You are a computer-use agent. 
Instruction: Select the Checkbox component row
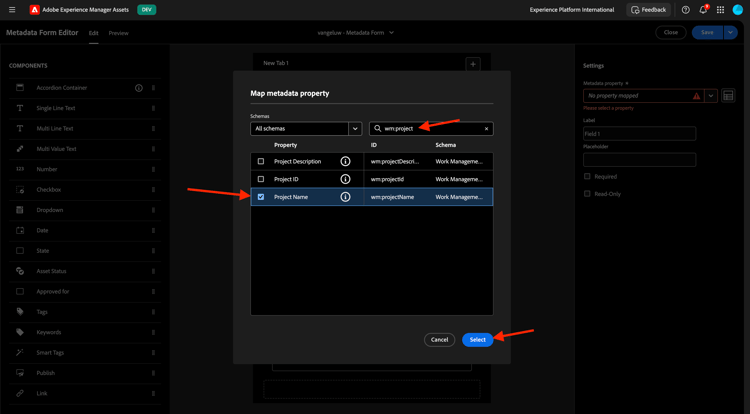[x=85, y=190]
